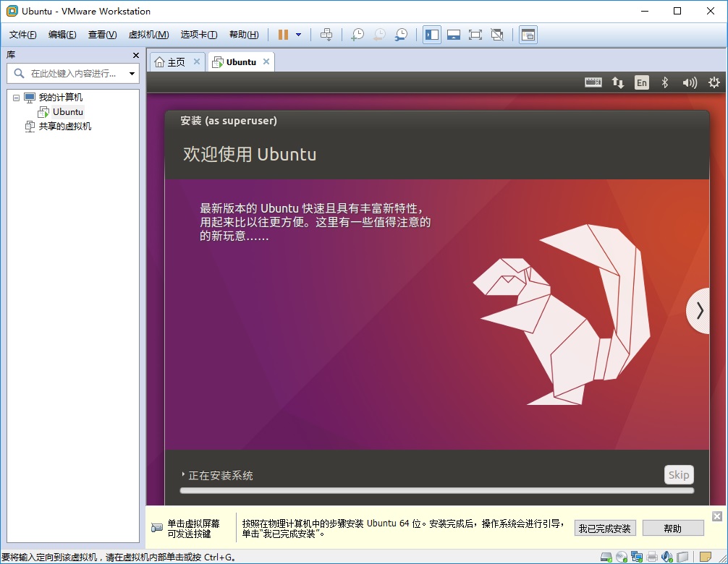
Task: Open the library search dropdown arrow
Action: pyautogui.click(x=132, y=73)
